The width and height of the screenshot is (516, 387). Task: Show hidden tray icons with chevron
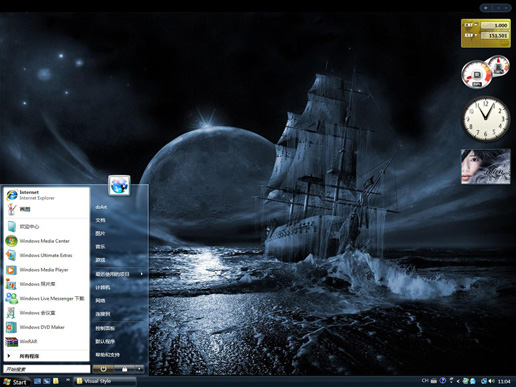[458, 381]
